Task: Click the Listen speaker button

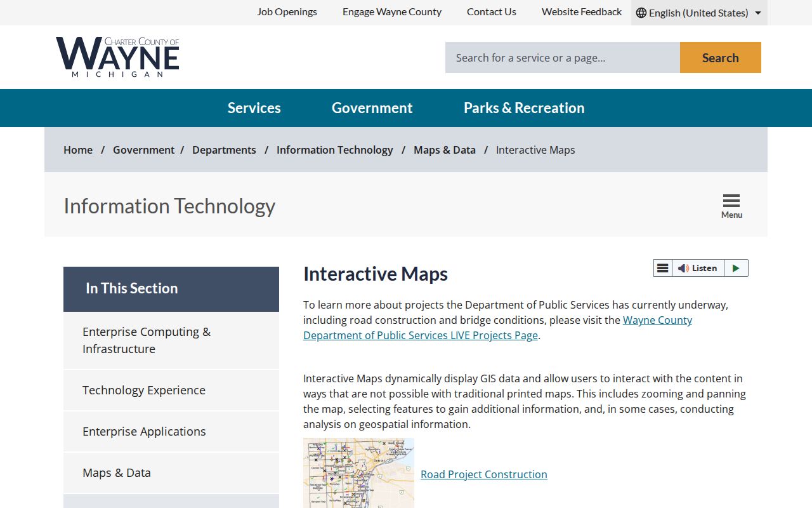Action: tap(698, 268)
